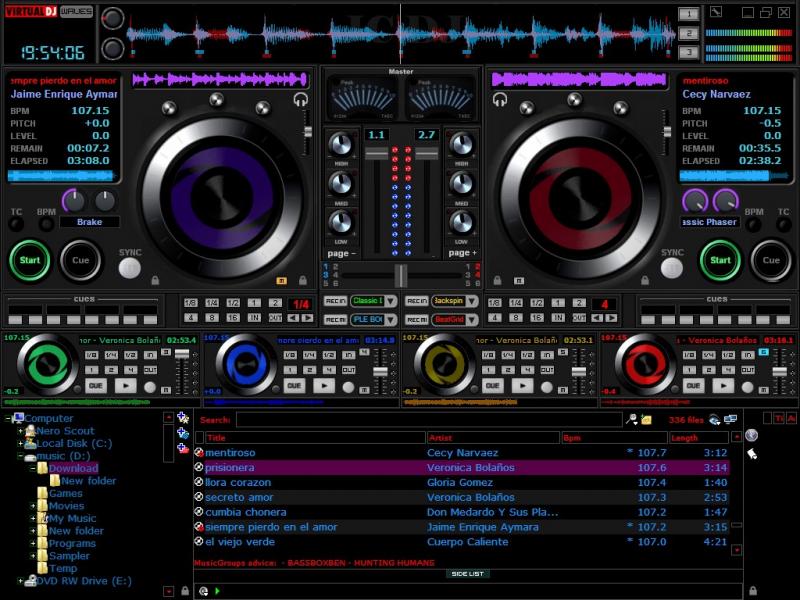Click disc icon of mentiroso track
This screenshot has height=600, width=800.
point(199,453)
